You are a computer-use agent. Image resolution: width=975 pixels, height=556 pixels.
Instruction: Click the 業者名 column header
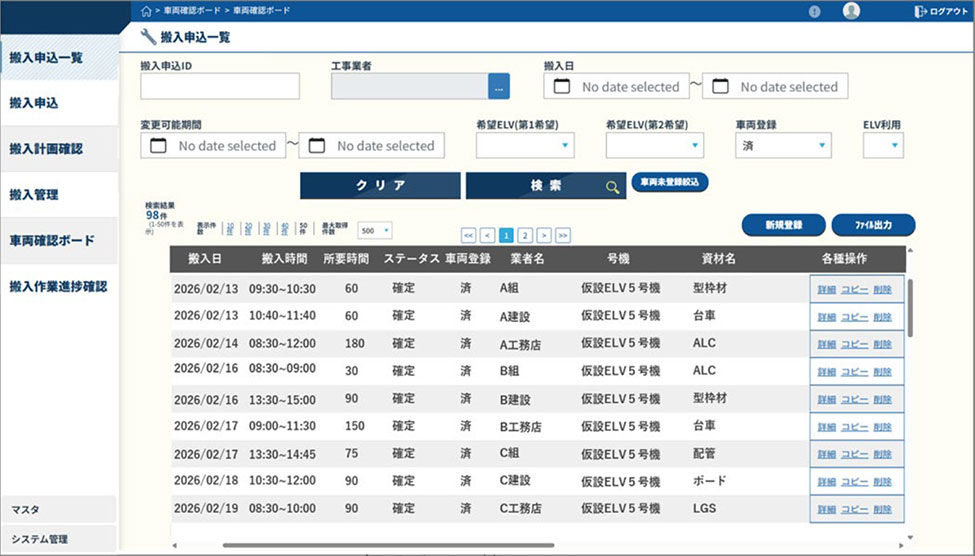(527, 259)
